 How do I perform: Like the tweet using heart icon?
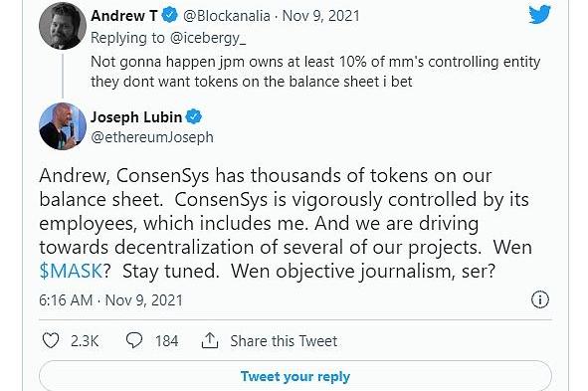click(51, 341)
